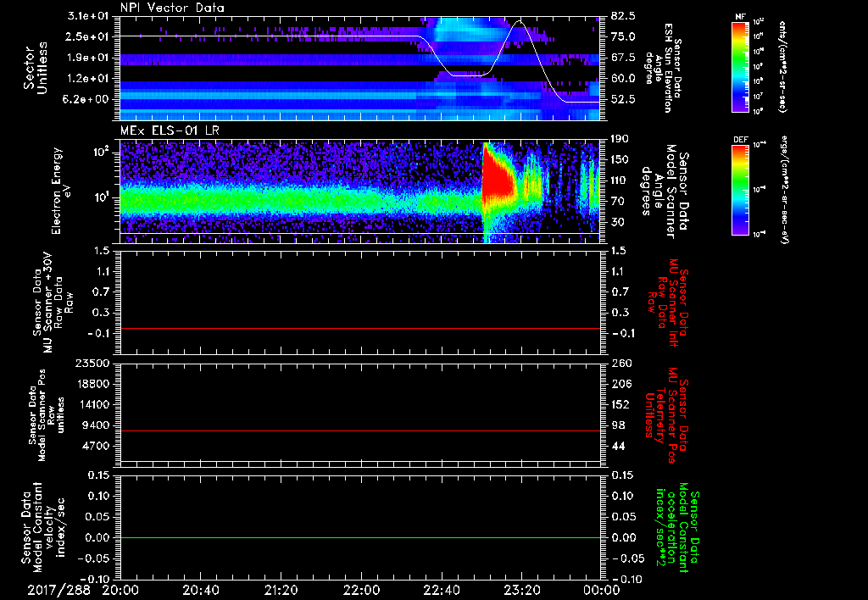Click the 14100 scanner position tick value
This screenshot has width=868, height=600.
pyautogui.click(x=92, y=404)
